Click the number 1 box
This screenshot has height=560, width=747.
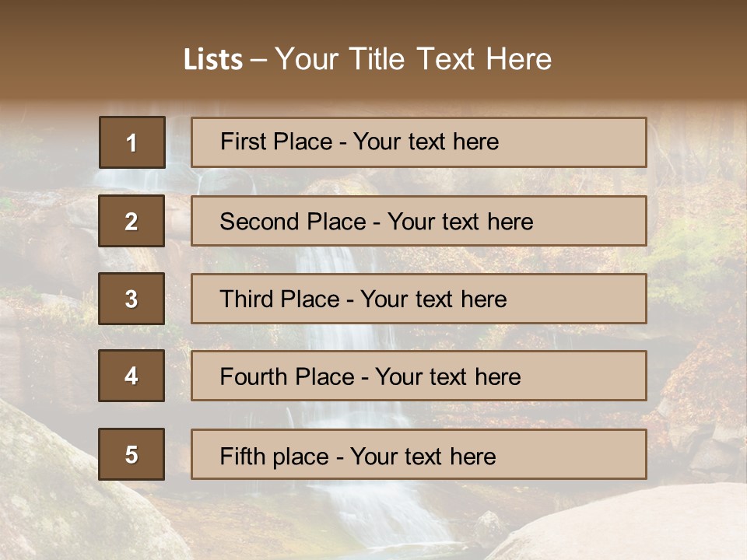click(x=132, y=142)
